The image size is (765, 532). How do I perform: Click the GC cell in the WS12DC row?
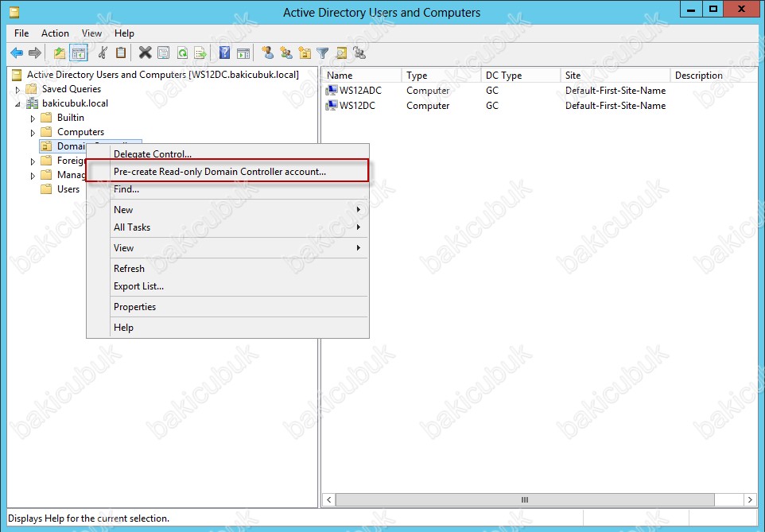coord(491,106)
